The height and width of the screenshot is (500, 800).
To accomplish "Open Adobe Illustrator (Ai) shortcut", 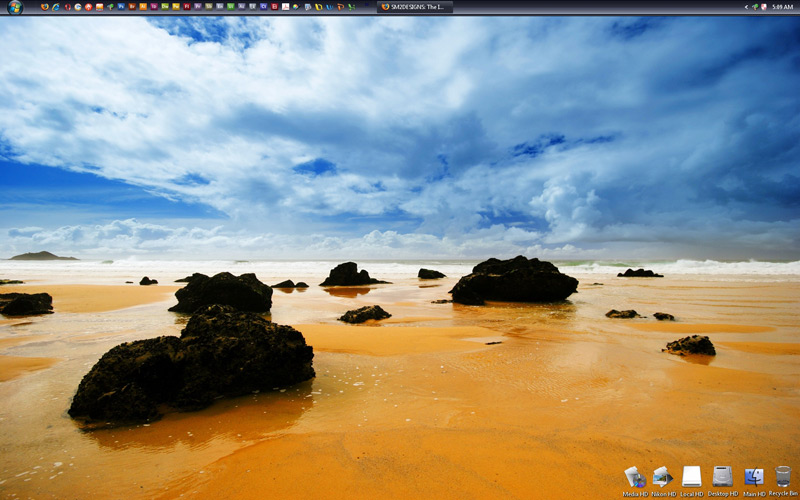I will 143,7.
